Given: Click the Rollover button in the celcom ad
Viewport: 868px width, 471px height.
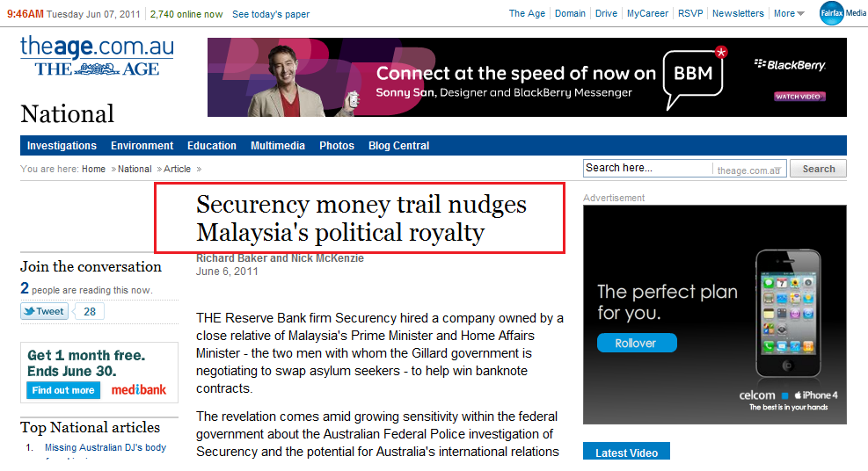Looking at the screenshot, I should (637, 343).
